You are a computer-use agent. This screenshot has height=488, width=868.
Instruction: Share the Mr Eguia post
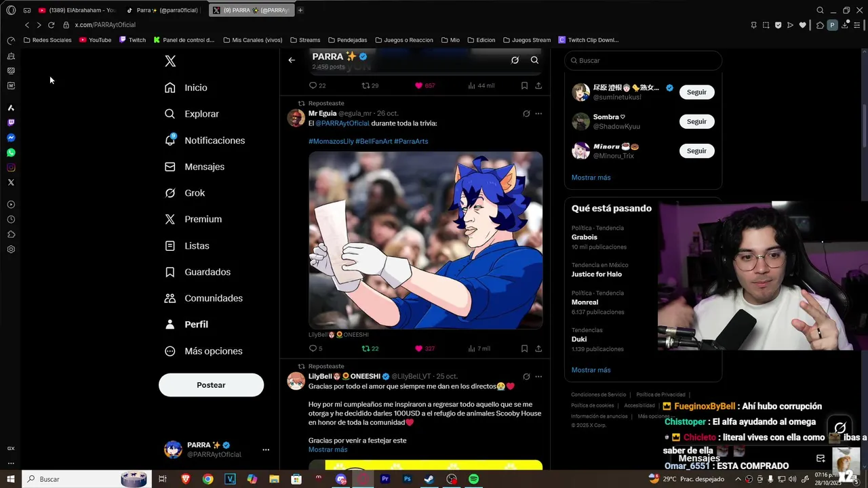click(x=538, y=348)
